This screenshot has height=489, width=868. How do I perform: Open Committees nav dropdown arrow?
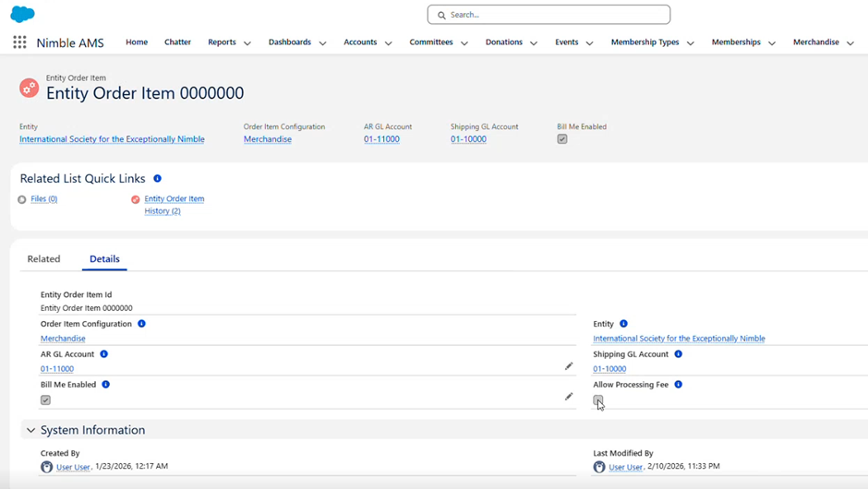[464, 42]
